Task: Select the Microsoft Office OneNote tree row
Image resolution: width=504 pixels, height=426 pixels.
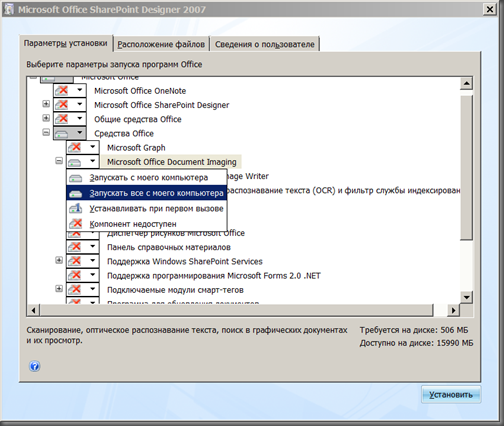Action: 140,91
